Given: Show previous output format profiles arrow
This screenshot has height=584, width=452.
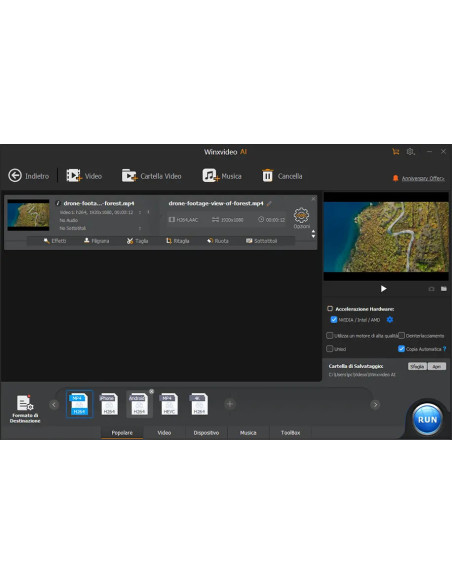Looking at the screenshot, I should point(54,404).
